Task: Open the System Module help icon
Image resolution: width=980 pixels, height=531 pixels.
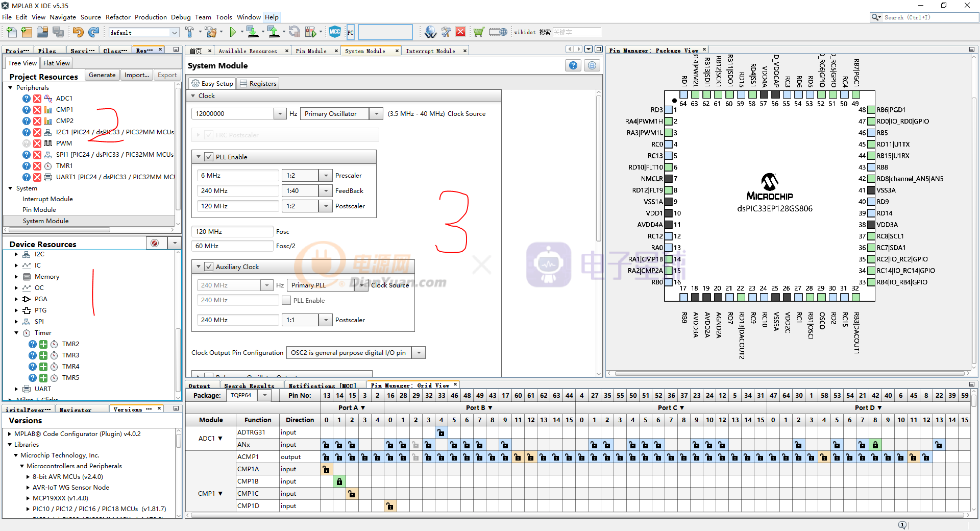Action: [x=573, y=65]
